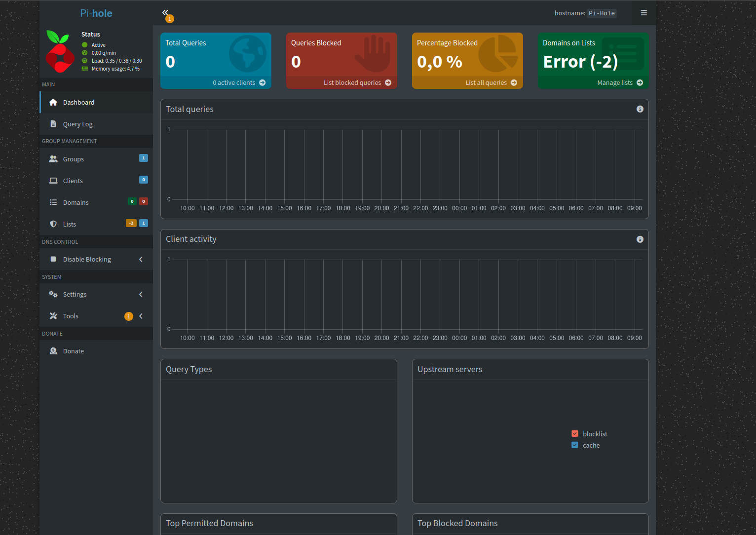
Task: Expand the Settings submenu chevron
Action: click(141, 294)
